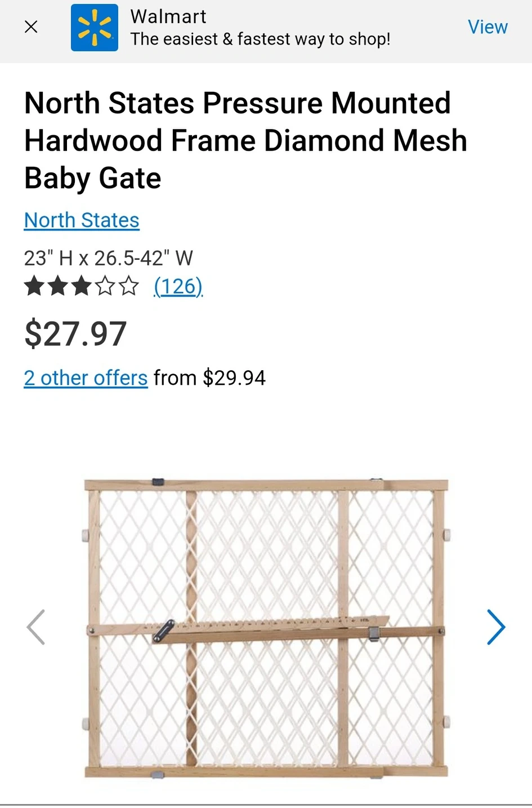This screenshot has width=532, height=808.
Task: Click the third filled rating star
Action: tap(82, 286)
